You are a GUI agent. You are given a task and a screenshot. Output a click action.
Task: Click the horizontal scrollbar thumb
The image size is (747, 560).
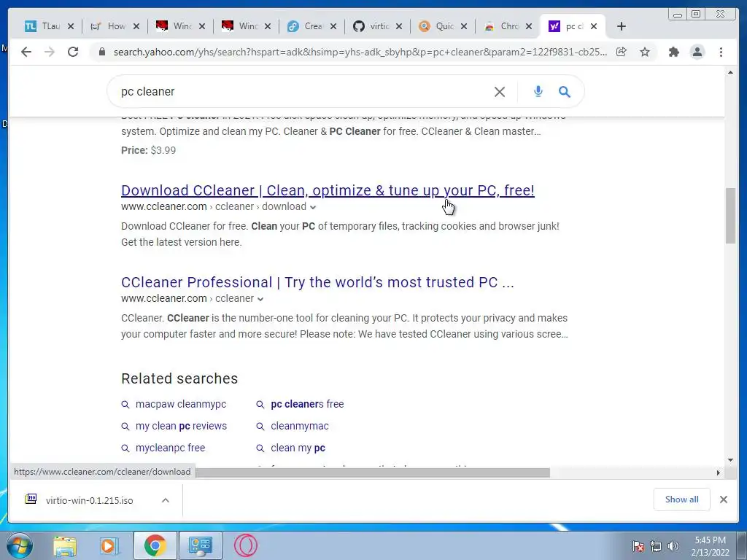click(x=373, y=472)
